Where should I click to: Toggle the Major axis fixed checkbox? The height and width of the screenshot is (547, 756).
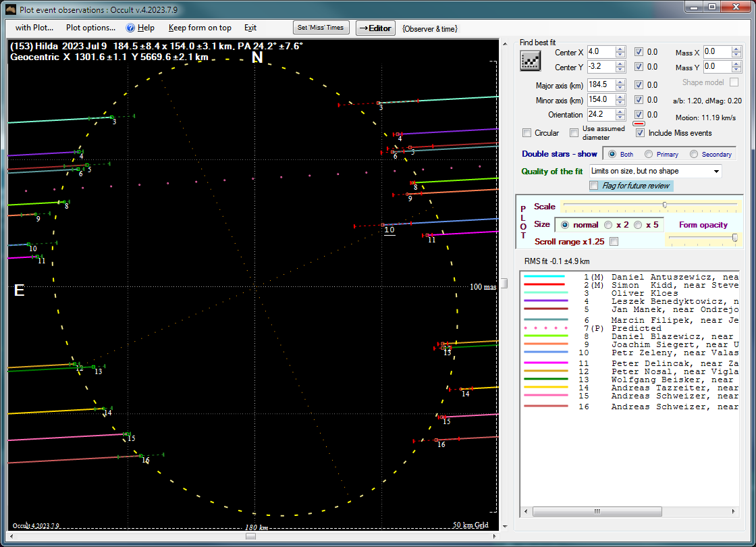pyautogui.click(x=639, y=85)
